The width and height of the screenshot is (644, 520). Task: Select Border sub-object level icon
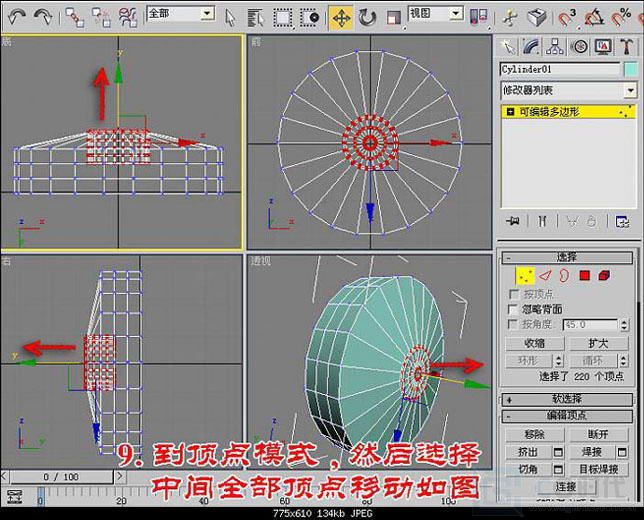click(x=564, y=276)
